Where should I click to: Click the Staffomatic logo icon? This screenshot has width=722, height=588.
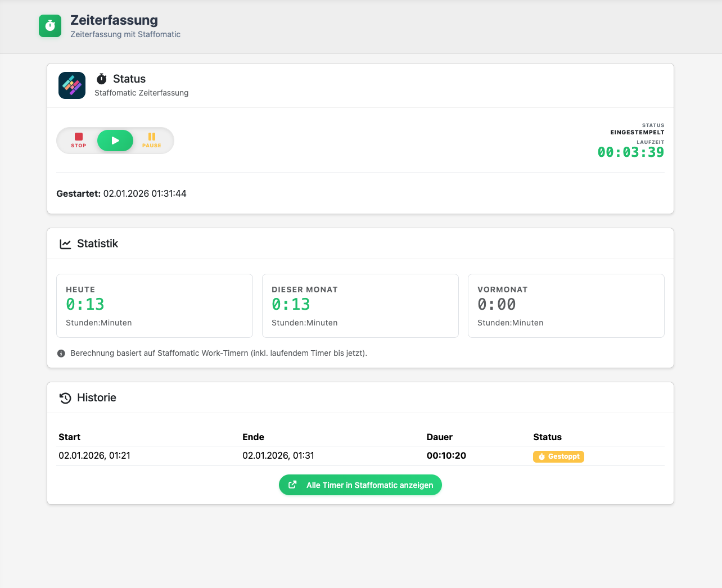(x=72, y=85)
